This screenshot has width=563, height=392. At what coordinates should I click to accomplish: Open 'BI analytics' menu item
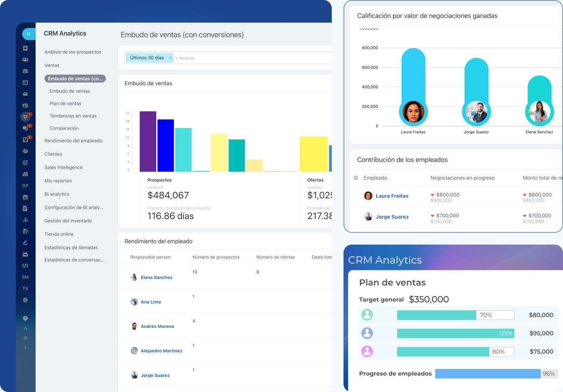coord(57,194)
